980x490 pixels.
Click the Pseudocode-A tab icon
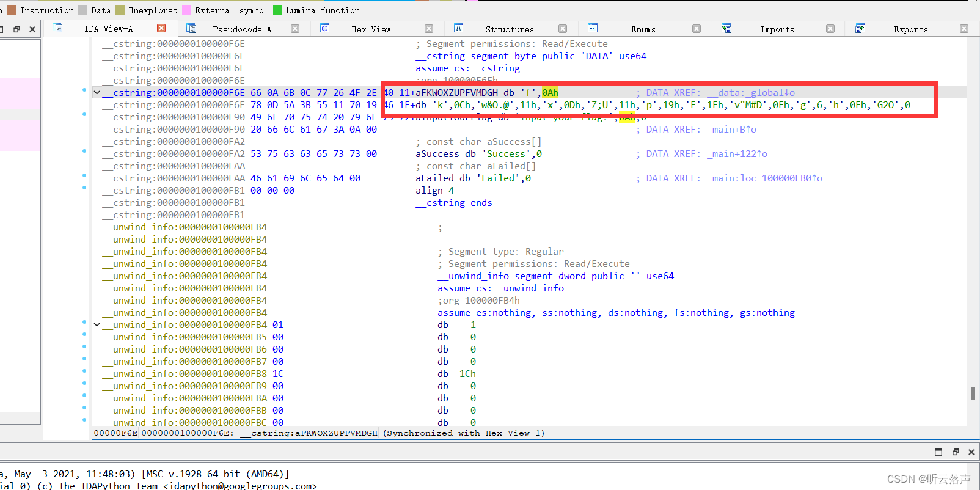[191, 28]
